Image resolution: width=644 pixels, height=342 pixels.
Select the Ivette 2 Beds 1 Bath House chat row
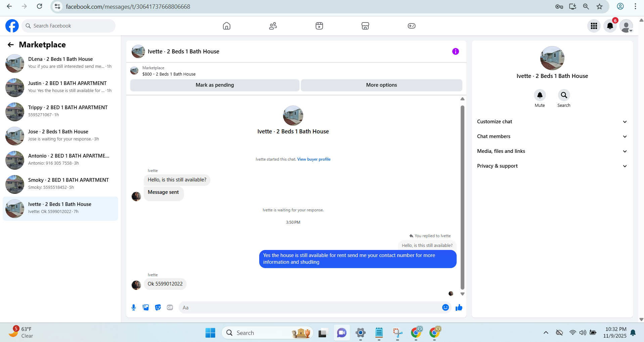(60, 209)
